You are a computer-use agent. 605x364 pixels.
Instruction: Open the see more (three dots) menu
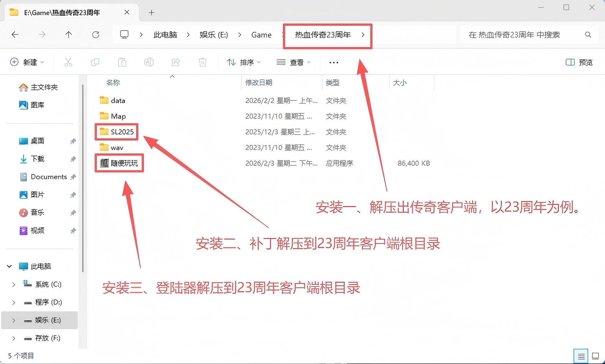click(x=334, y=62)
